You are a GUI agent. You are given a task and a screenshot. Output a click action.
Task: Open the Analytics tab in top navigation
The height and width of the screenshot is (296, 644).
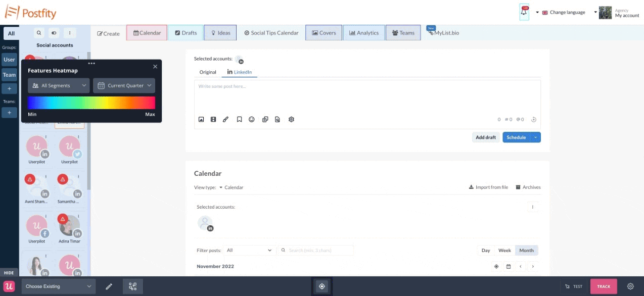[x=363, y=32]
